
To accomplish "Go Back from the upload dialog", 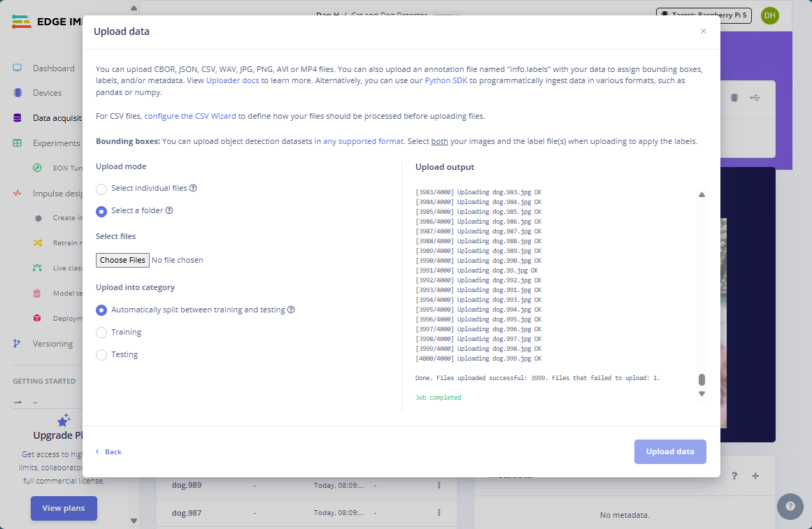I will click(109, 452).
